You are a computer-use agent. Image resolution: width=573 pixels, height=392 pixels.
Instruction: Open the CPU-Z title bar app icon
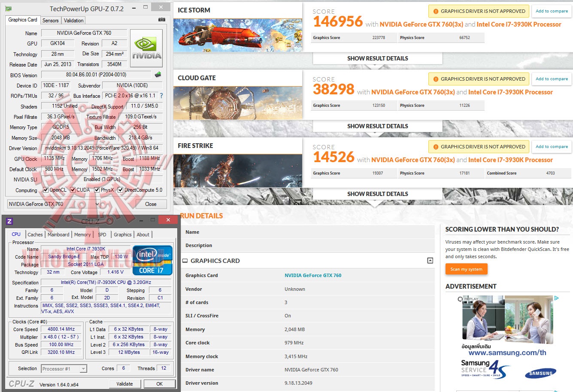pos(9,221)
